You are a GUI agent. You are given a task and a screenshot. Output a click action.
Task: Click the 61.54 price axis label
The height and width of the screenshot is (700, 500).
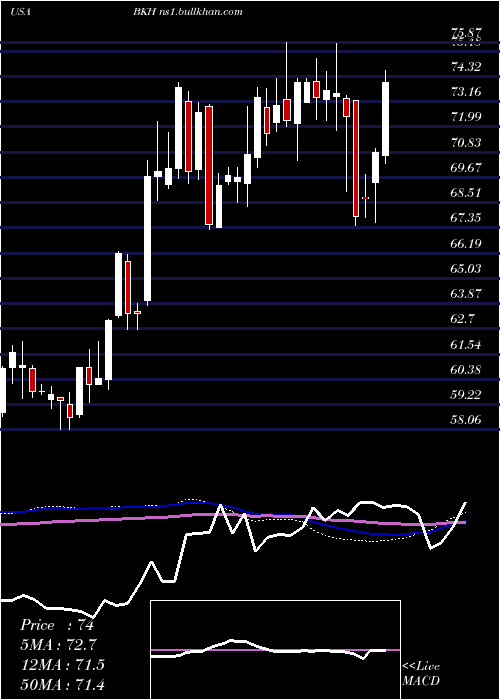pyautogui.click(x=466, y=344)
